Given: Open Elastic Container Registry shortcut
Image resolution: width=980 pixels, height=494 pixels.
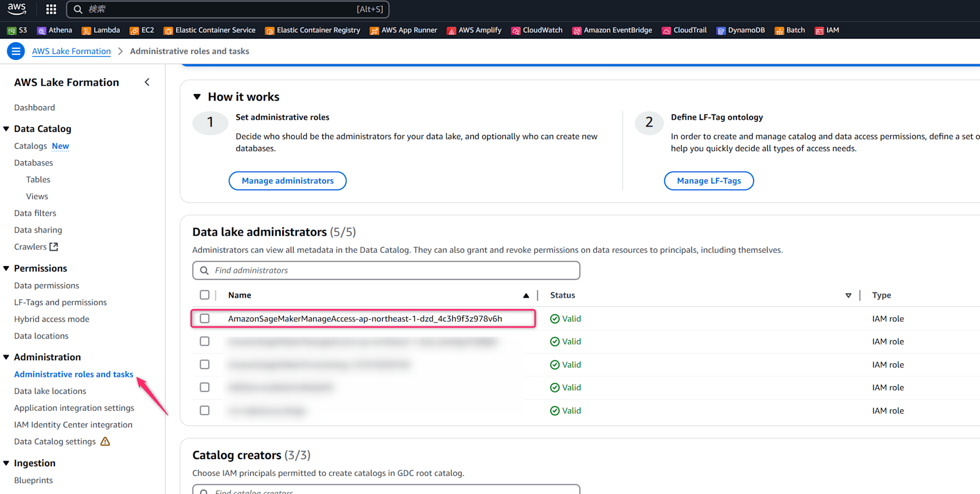Looking at the screenshot, I should click(313, 30).
